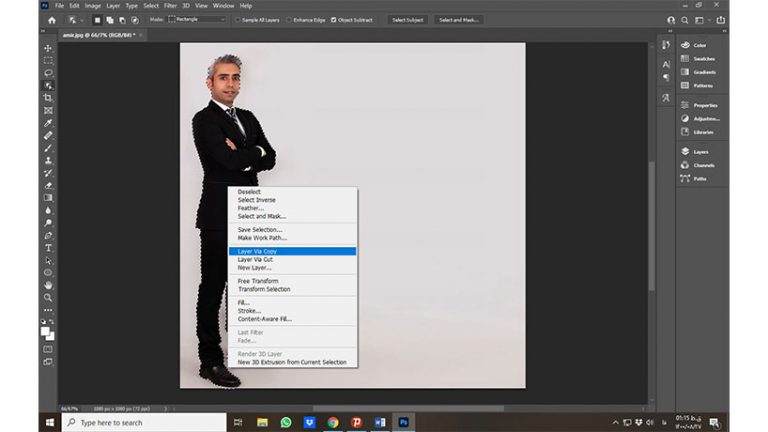Click the foreground color swatch

pyautogui.click(x=46, y=330)
